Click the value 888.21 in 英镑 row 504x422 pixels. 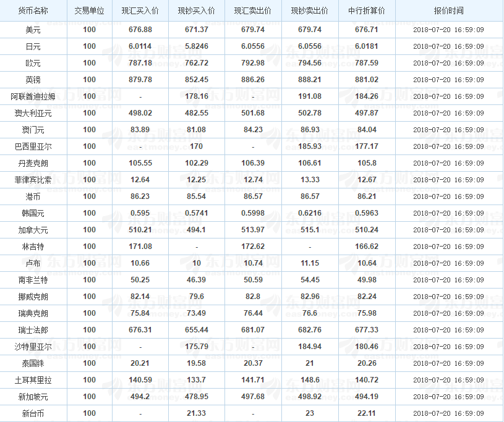pyautogui.click(x=310, y=80)
